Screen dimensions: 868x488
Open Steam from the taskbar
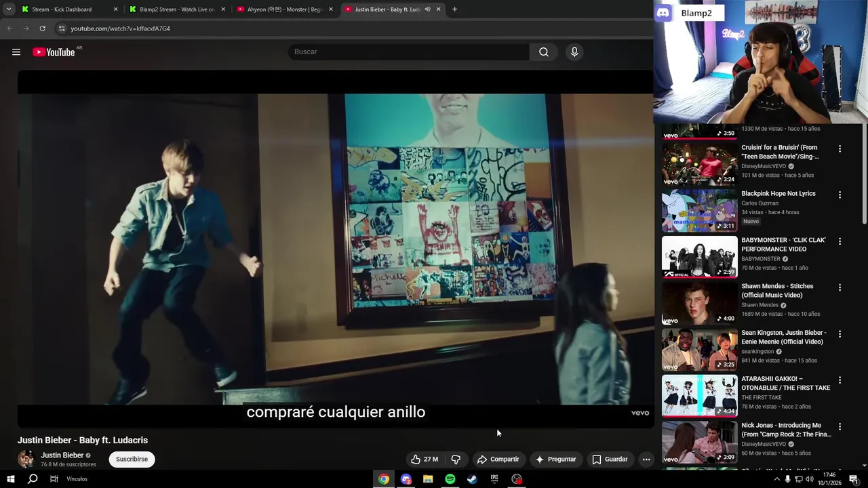click(472, 479)
